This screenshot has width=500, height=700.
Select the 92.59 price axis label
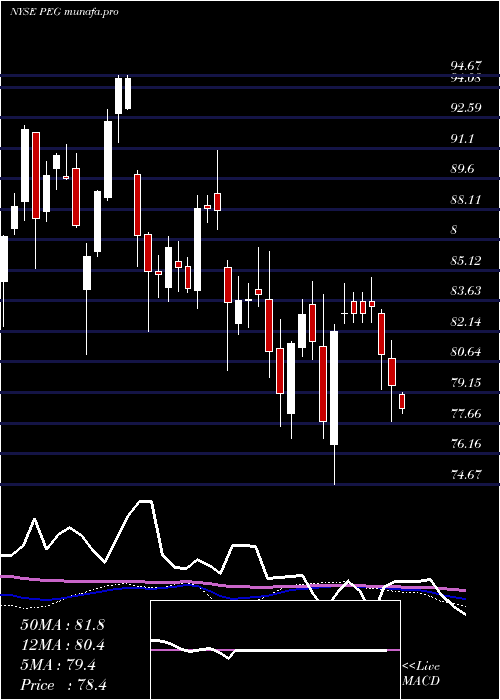coord(466,108)
